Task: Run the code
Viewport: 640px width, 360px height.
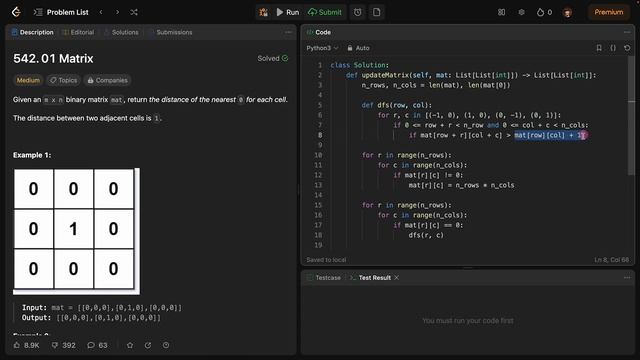Action: (x=288, y=12)
